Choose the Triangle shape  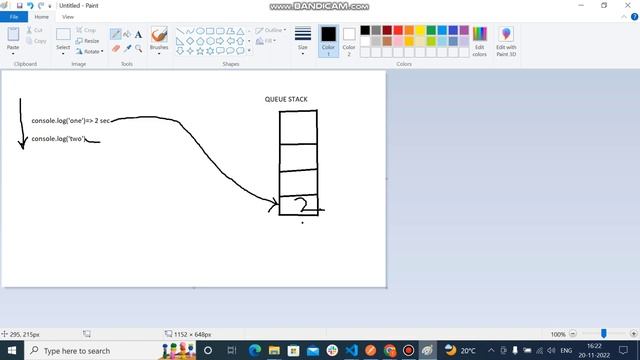pyautogui.click(x=240, y=31)
